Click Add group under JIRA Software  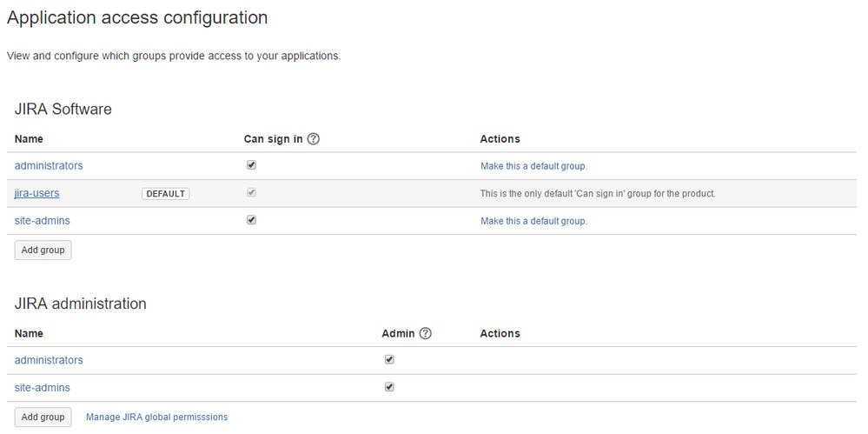(x=43, y=250)
